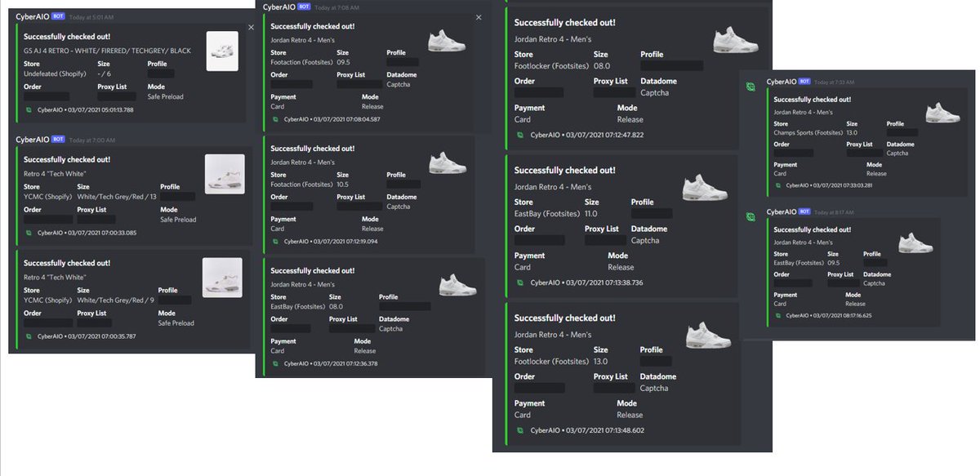
Task: Click footer icon beside timestamp 07:12:19.094
Action: click(x=276, y=242)
